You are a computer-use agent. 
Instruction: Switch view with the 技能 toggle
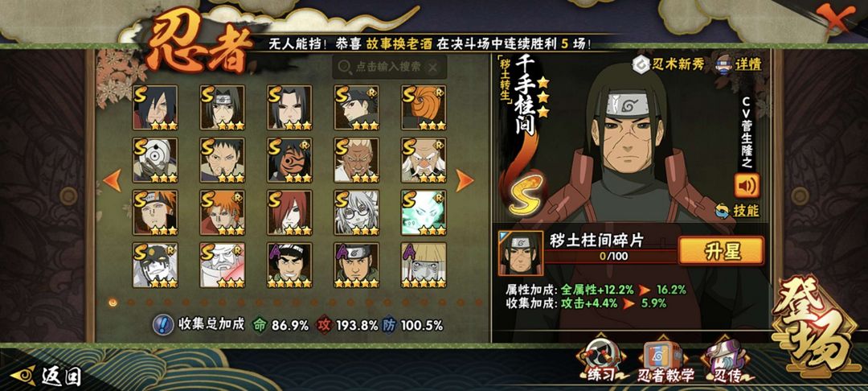click(x=737, y=211)
